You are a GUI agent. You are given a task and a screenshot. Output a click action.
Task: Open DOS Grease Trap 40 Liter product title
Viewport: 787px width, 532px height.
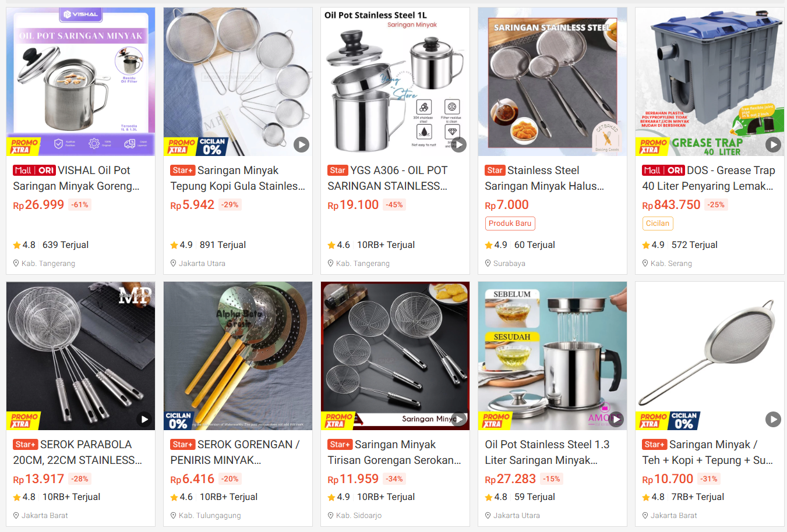[708, 178]
